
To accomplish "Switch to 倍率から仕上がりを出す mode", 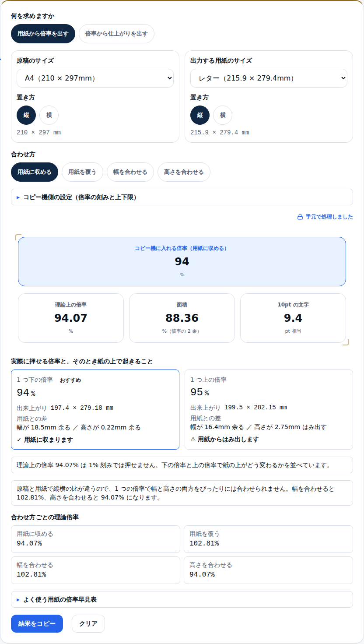I will (116, 34).
